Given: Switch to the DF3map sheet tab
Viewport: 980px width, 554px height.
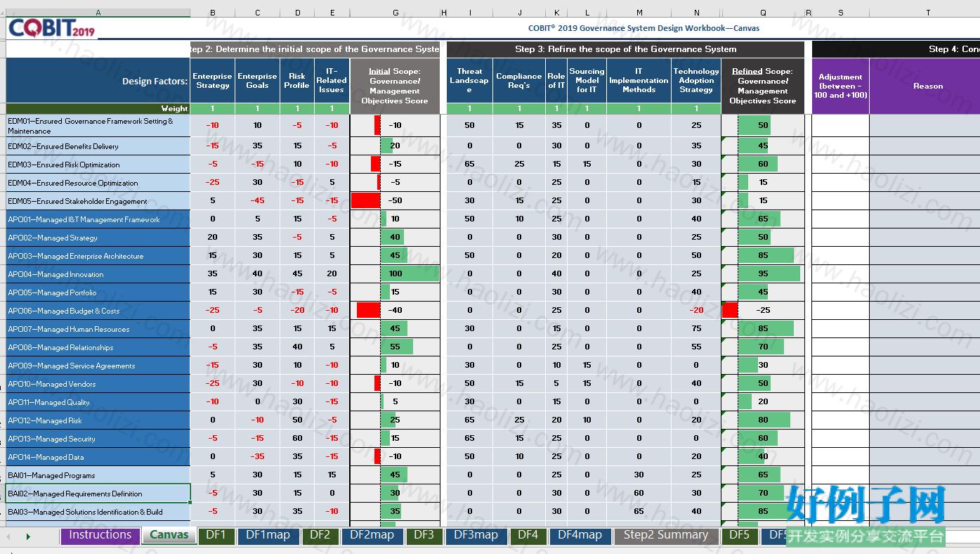Looking at the screenshot, I should click(x=476, y=535).
